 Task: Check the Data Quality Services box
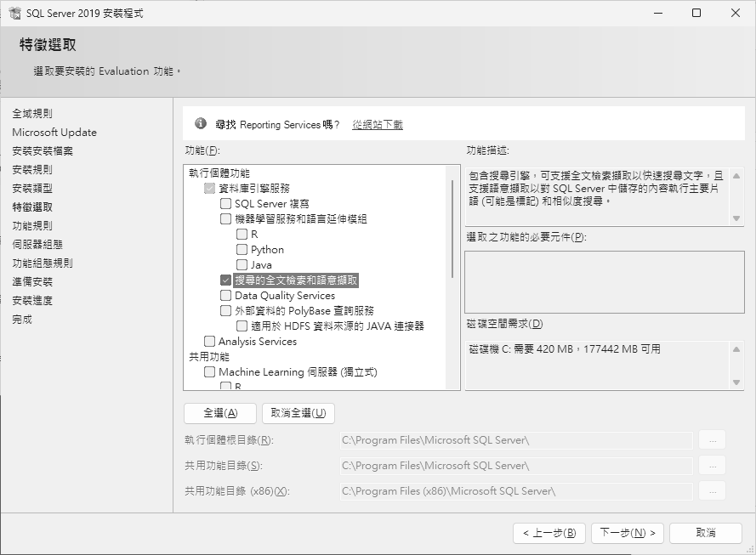225,295
